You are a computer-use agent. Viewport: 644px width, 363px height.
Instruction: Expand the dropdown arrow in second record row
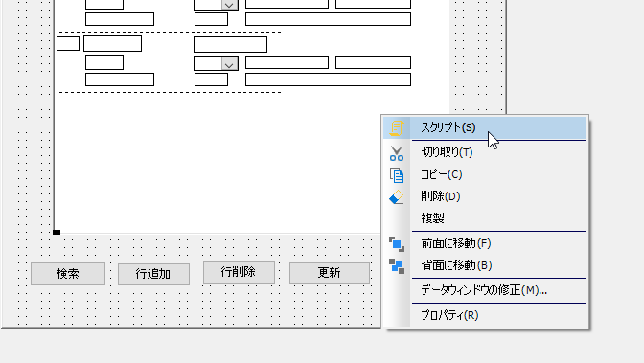[x=230, y=63]
